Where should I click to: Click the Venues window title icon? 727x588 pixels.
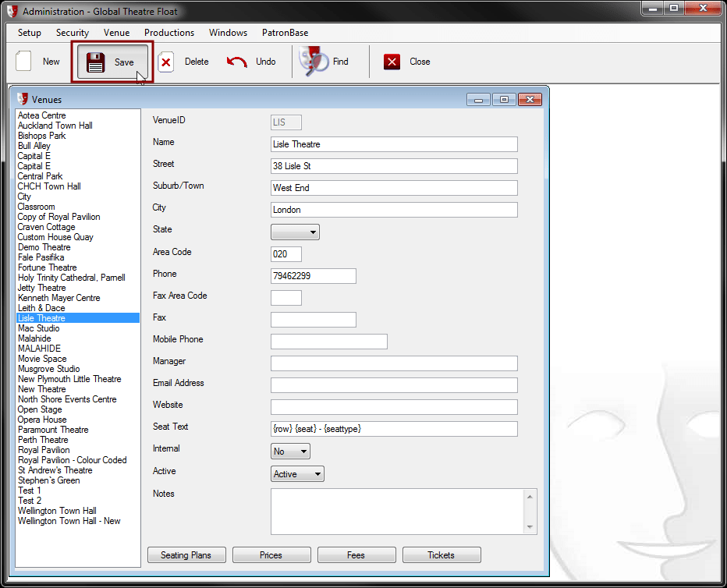[x=22, y=99]
